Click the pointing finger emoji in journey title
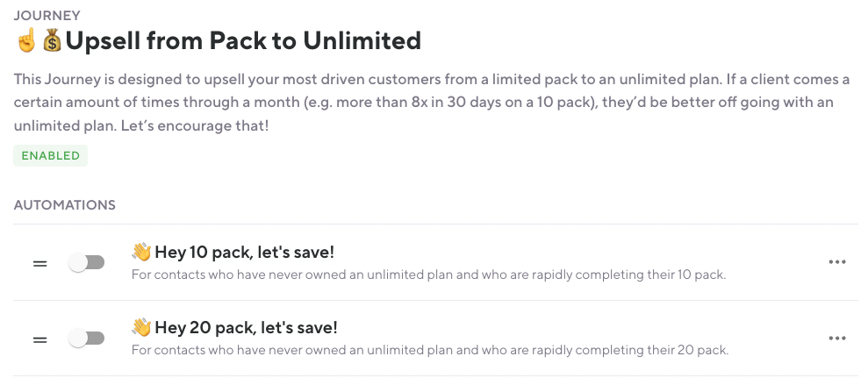The height and width of the screenshot is (385, 868). click(26, 40)
